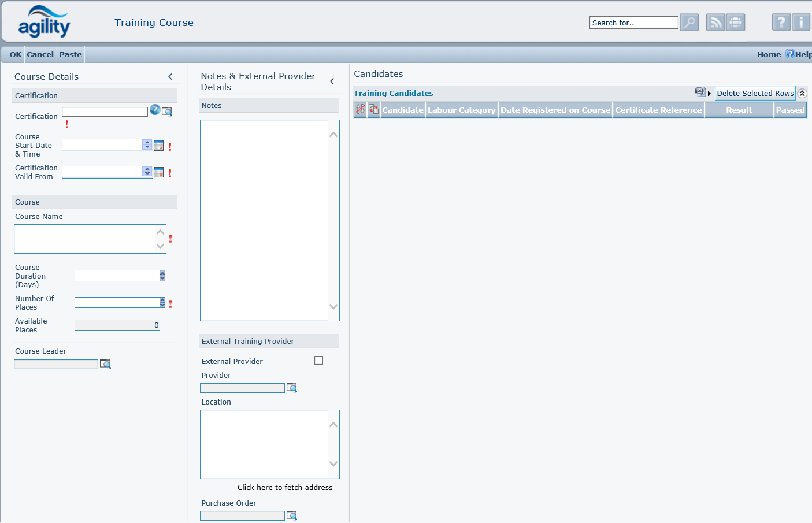This screenshot has height=523, width=812.
Task: Click the Purchase Order lookup icon
Action: click(x=292, y=515)
